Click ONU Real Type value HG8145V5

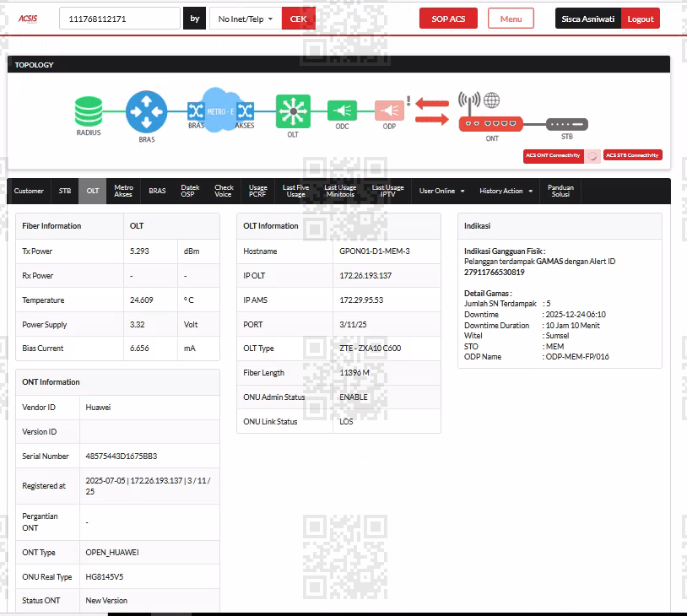(105, 577)
